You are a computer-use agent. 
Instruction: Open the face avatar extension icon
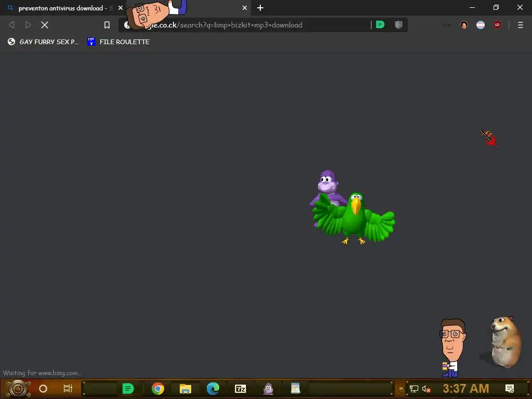coord(464,25)
